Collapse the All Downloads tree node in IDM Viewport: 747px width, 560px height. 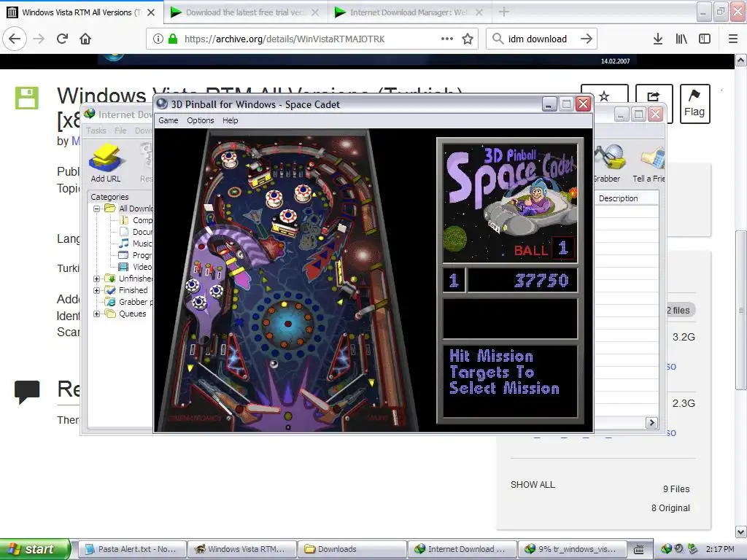97,209
